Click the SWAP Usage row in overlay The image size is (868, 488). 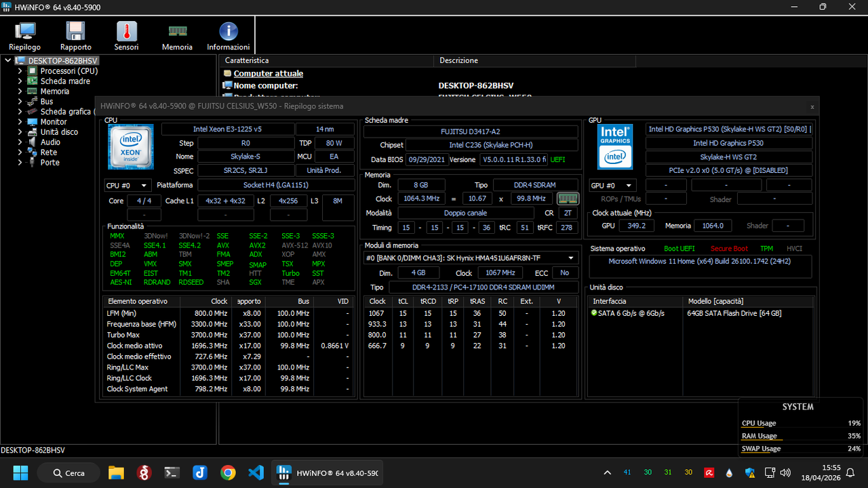tap(802, 449)
